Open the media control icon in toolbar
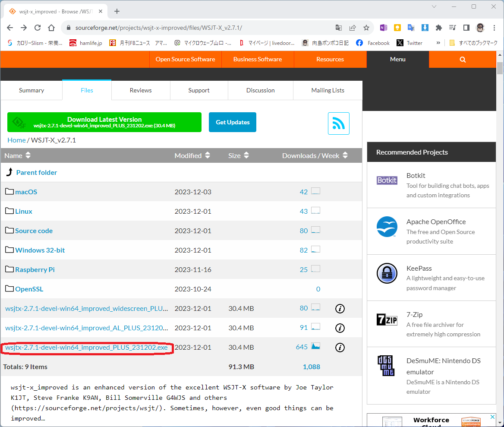The height and width of the screenshot is (427, 504). [453, 28]
